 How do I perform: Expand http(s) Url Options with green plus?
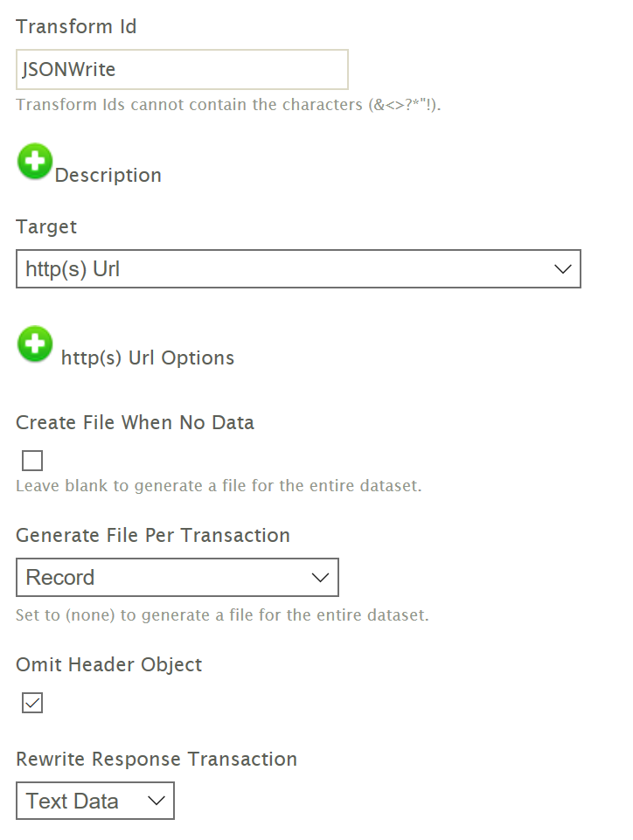coord(35,344)
